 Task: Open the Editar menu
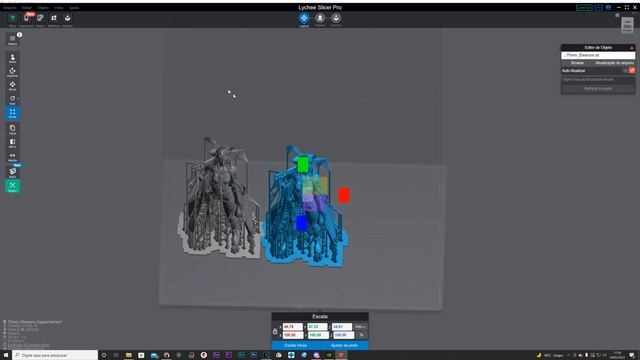(27, 8)
